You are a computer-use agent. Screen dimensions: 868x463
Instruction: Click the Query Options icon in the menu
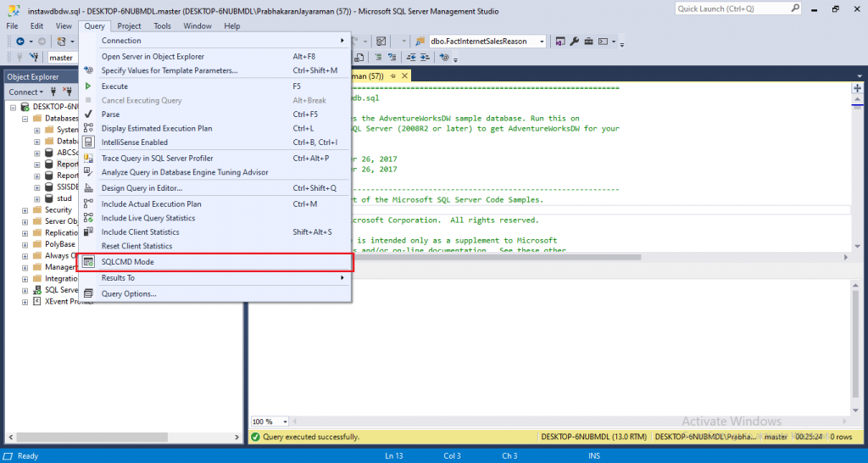coord(88,293)
